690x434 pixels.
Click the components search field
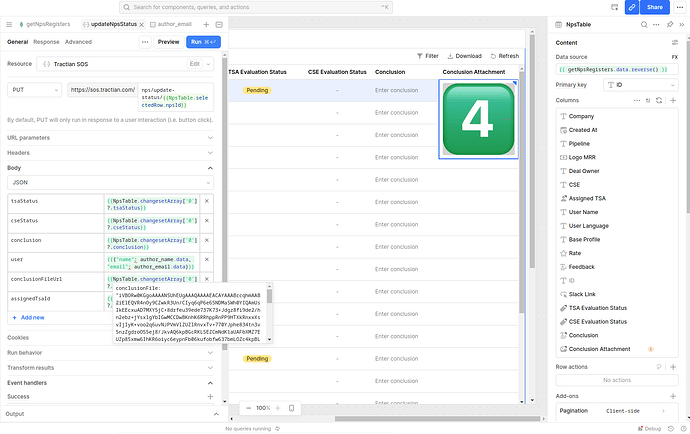(256, 7)
